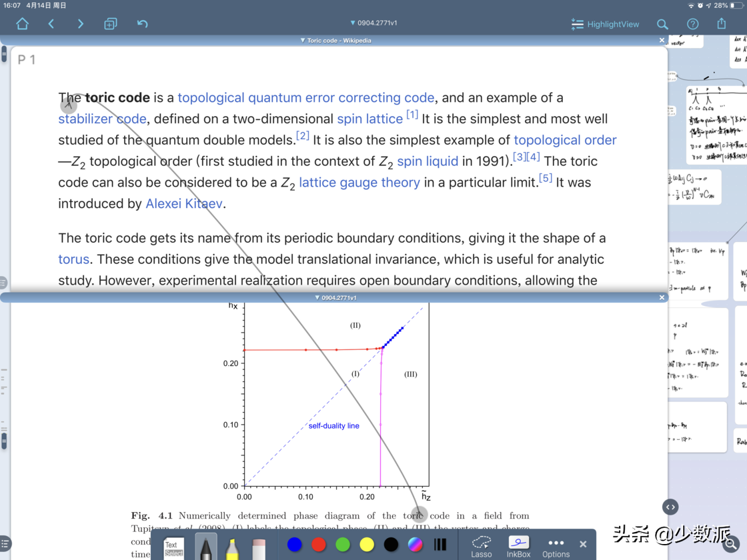Go to the Home screen icon
This screenshot has height=560, width=747.
pyautogui.click(x=23, y=24)
